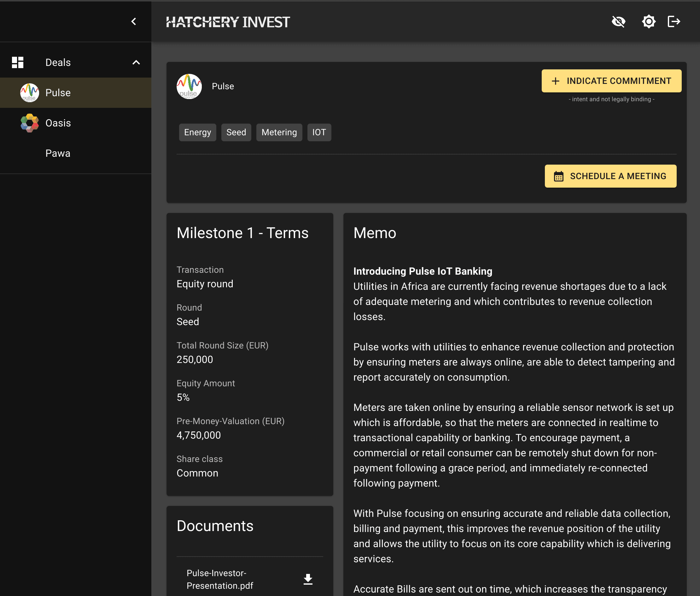
Task: Click the Deals dashboard grid icon
Action: (18, 62)
